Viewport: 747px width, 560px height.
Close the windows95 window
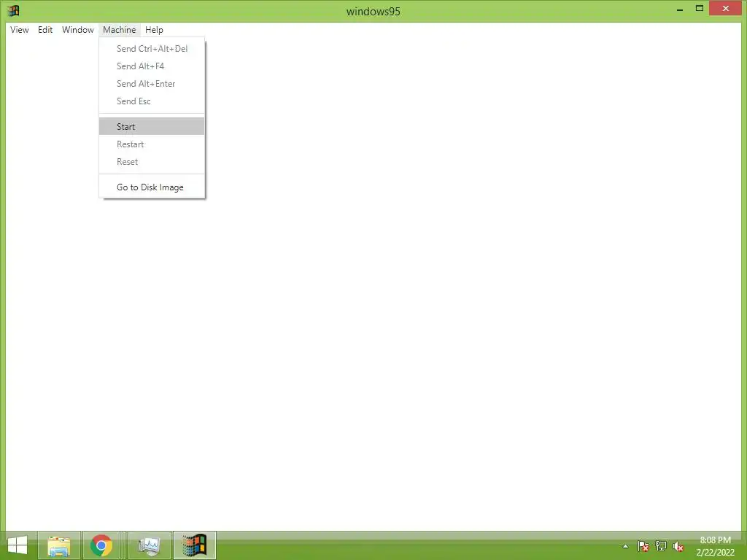point(726,9)
